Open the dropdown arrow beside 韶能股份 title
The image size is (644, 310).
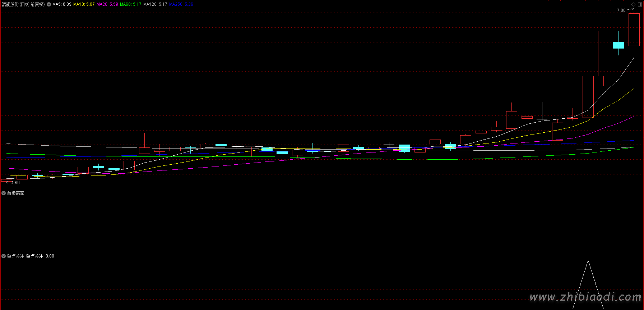tap(49, 4)
